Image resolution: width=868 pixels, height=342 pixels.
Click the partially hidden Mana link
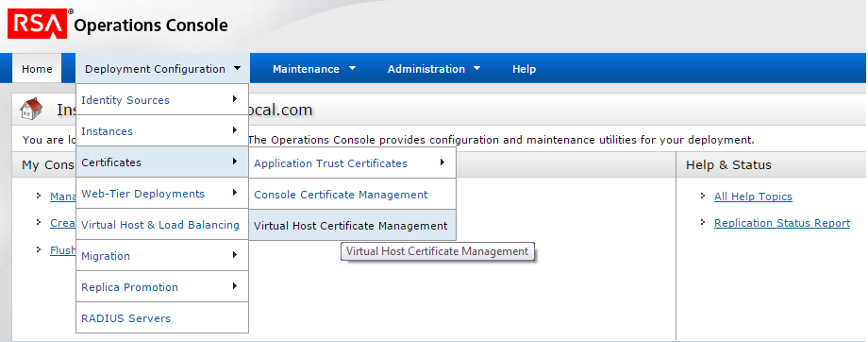click(x=62, y=197)
